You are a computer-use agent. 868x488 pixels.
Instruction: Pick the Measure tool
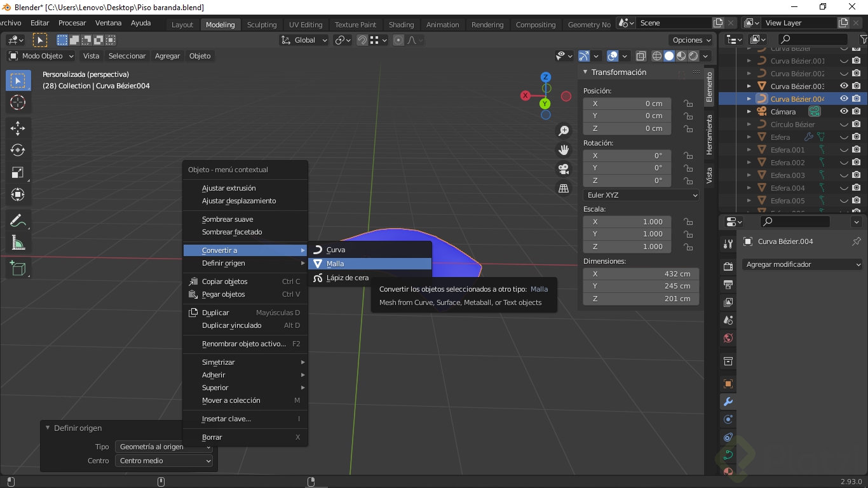coord(18,243)
